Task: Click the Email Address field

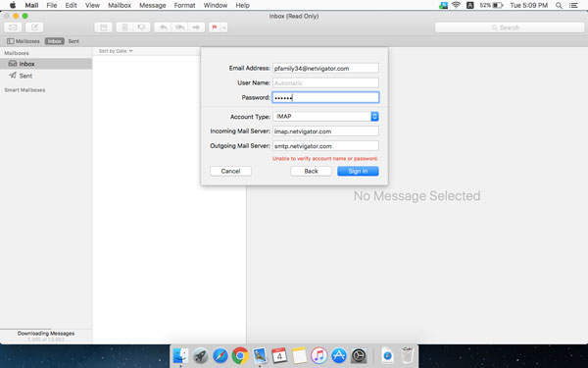Action: pos(325,69)
